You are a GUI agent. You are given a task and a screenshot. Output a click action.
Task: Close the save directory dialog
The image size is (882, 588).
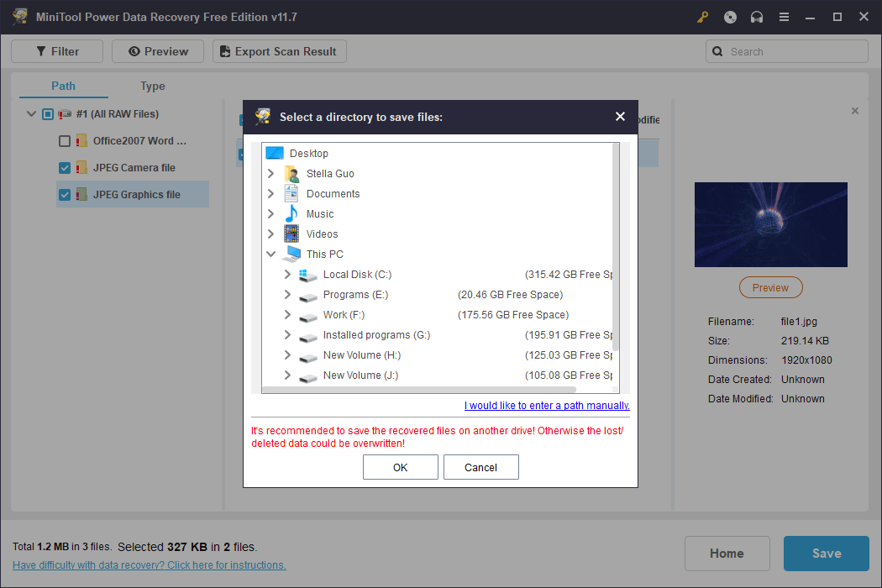(x=620, y=117)
